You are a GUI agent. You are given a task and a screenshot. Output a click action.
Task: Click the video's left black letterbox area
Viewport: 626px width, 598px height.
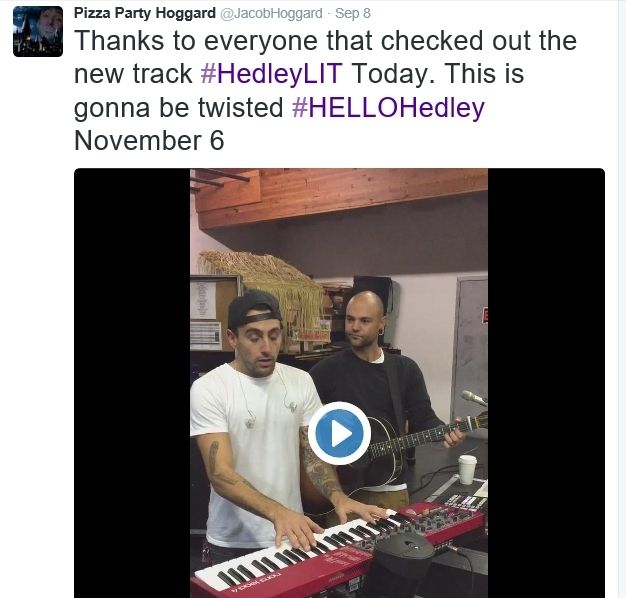coord(132,383)
